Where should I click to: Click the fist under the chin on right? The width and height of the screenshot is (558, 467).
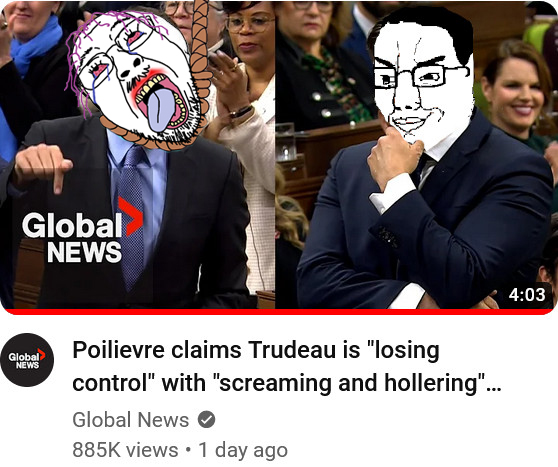[x=393, y=156]
